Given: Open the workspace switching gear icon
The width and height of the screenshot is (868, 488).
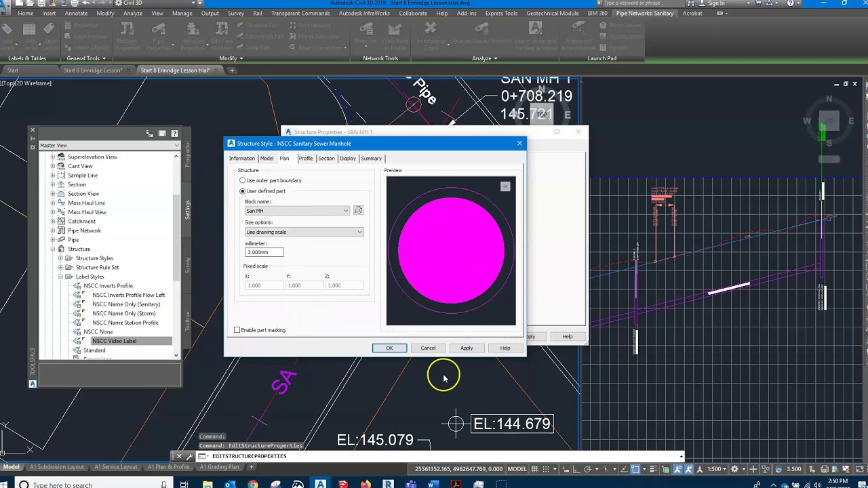Looking at the screenshot, I should (734, 469).
